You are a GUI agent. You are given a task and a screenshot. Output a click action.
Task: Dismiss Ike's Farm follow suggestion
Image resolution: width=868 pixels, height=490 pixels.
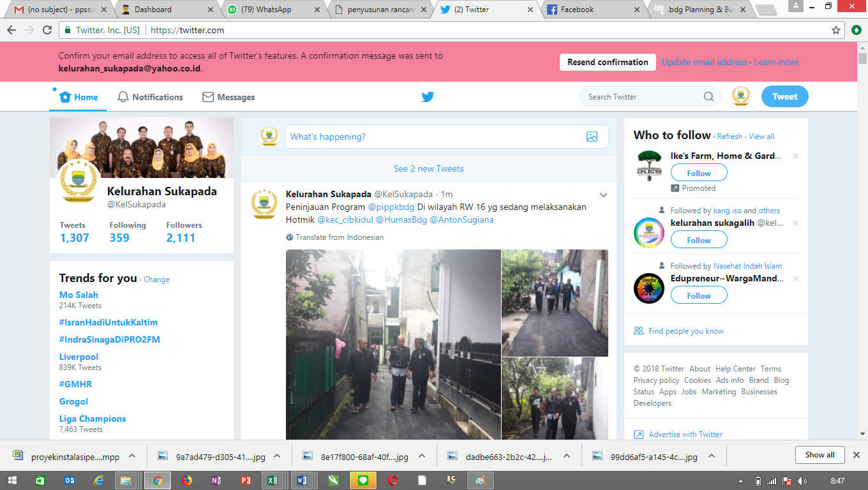pos(795,156)
